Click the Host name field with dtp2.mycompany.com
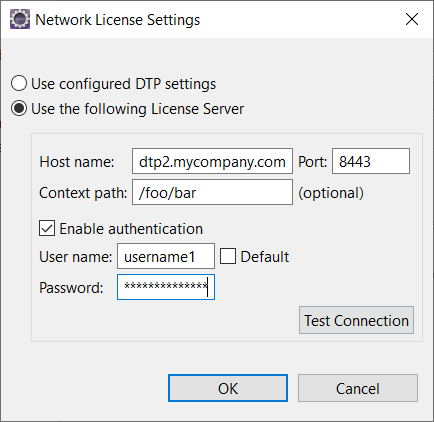Image resolution: width=434 pixels, height=422 pixels. point(212,161)
